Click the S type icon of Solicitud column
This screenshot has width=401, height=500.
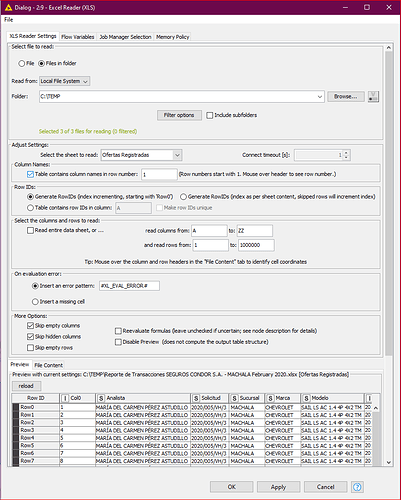[196, 398]
